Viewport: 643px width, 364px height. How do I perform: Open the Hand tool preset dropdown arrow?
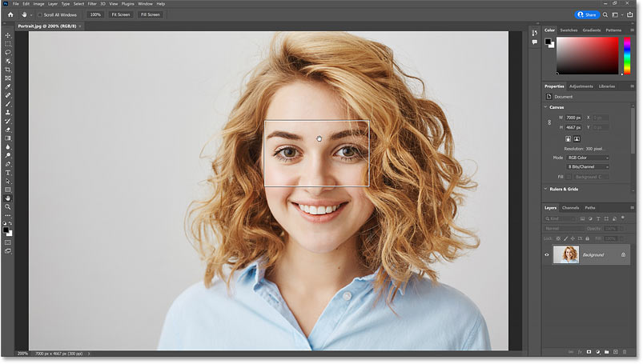coord(31,15)
